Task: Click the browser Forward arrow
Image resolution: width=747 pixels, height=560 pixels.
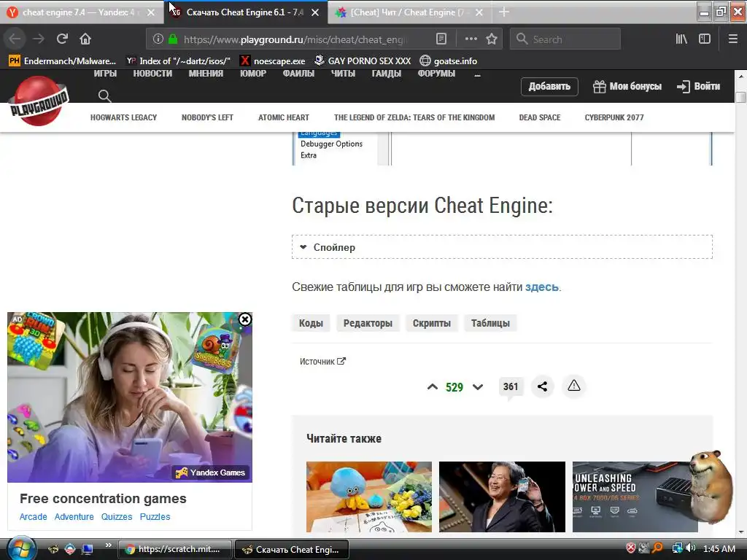Action: point(39,39)
